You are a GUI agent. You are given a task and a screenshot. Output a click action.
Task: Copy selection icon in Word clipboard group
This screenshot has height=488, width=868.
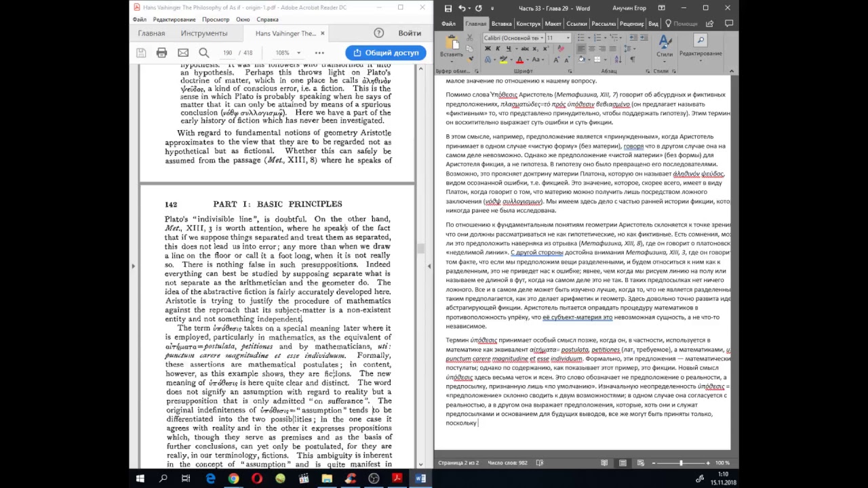469,49
